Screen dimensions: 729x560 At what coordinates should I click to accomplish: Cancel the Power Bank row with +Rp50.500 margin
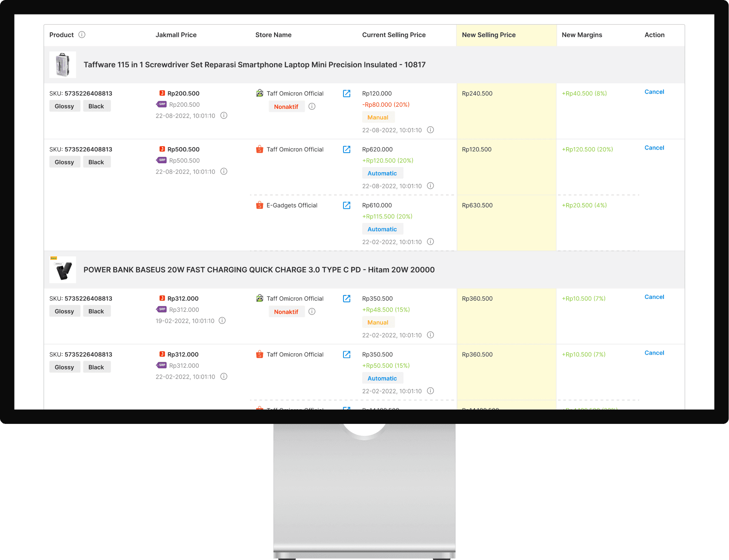(x=654, y=353)
